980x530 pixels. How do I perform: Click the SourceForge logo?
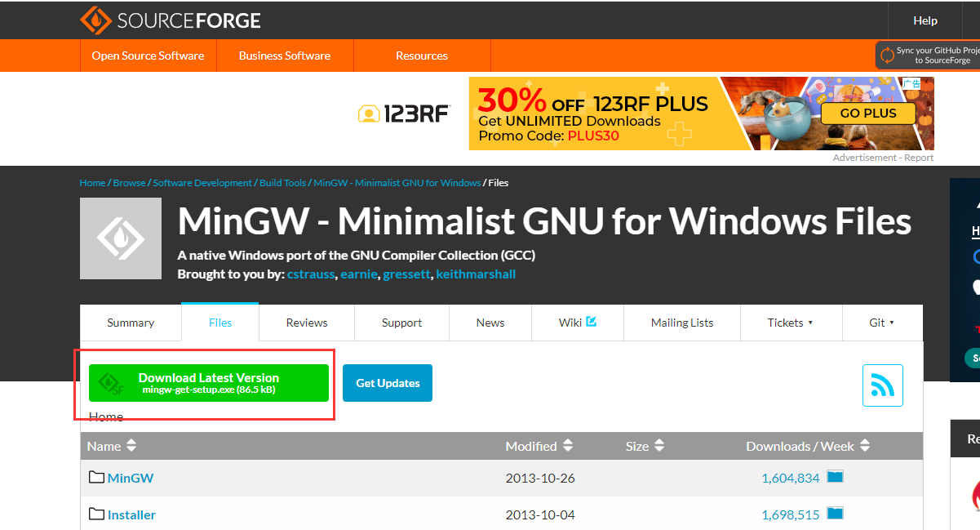(170, 20)
